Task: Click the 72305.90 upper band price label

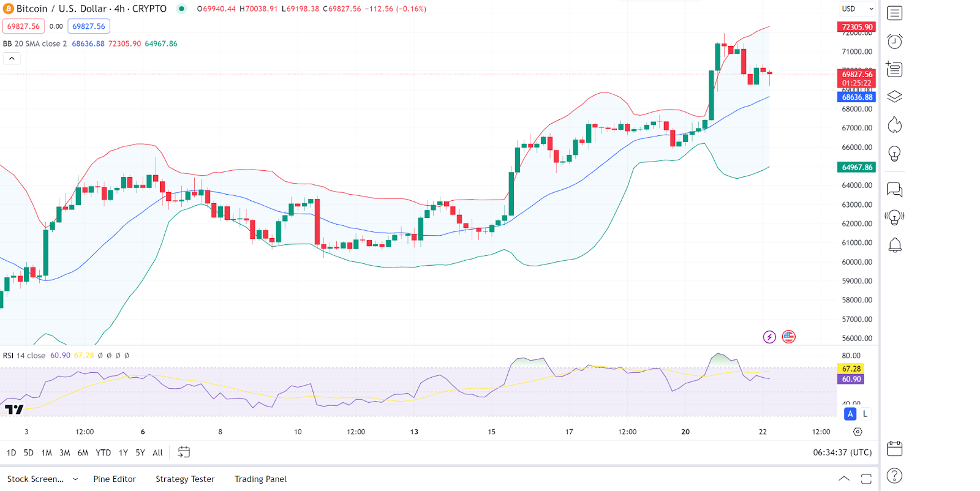Action: pyautogui.click(x=856, y=27)
